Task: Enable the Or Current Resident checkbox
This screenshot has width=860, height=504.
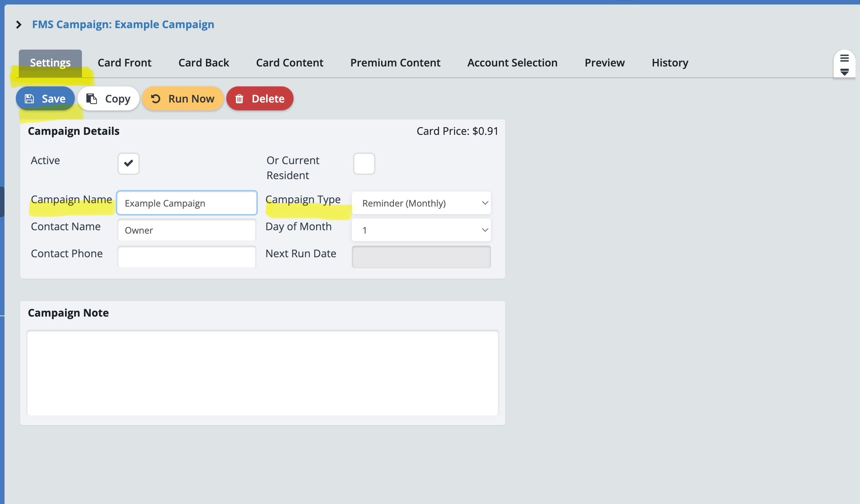Action: (364, 163)
